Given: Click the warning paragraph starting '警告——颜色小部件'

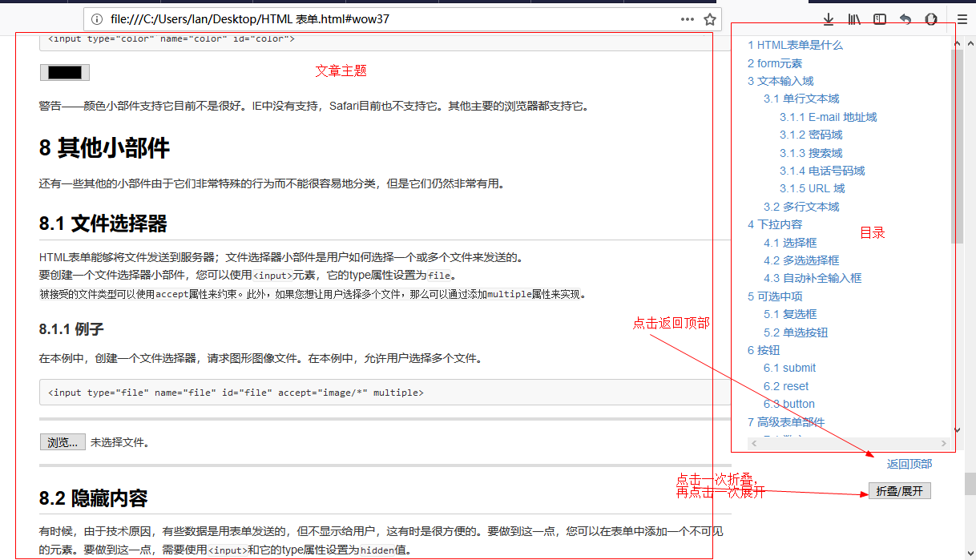Looking at the screenshot, I should (314, 106).
